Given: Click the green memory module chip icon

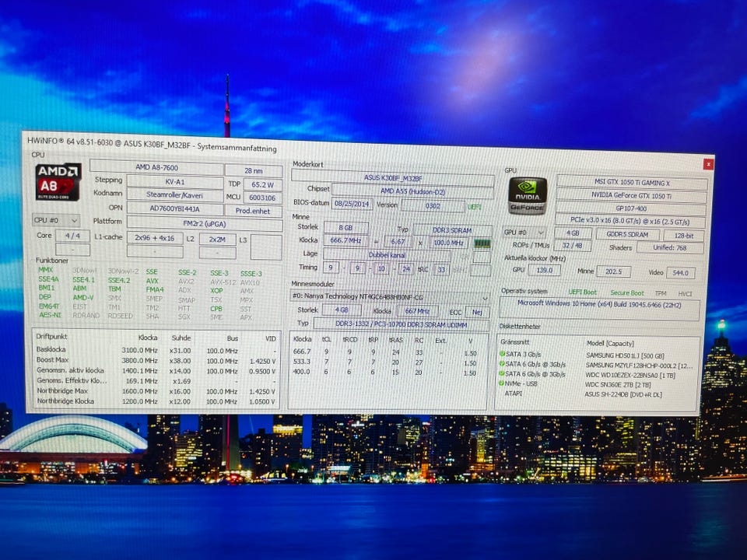Looking at the screenshot, I should (482, 243).
